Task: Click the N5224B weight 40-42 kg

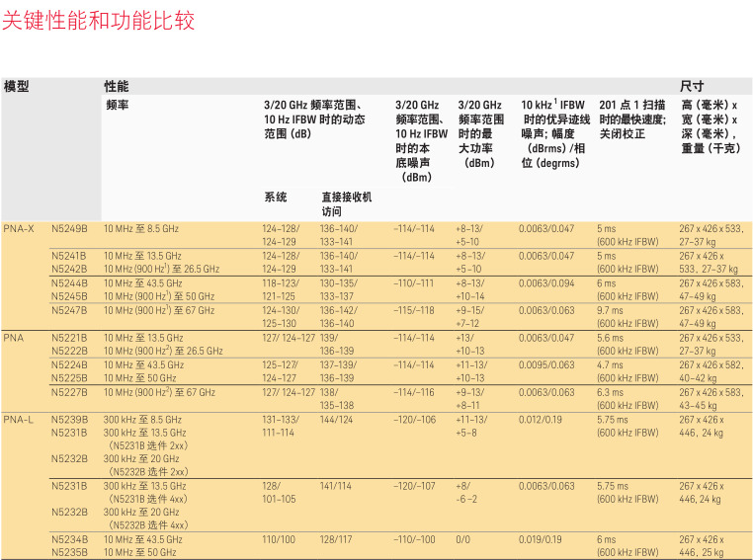Action: click(x=698, y=378)
